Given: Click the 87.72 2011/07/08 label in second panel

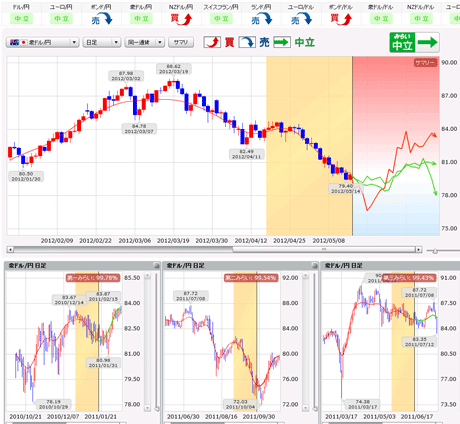Looking at the screenshot, I should point(191,296).
